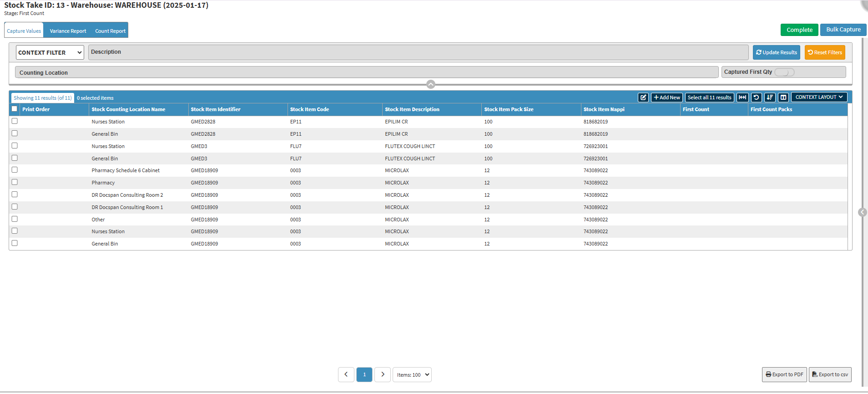The image size is (868, 394).
Task: Tick the select-all header checkbox
Action: [15, 109]
